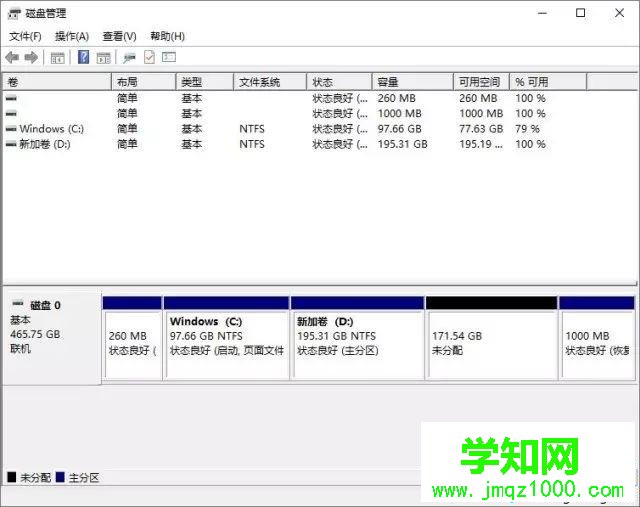Screen dimensions: 640x507
Task: Click the view settings toolbar icon
Action: click(x=169, y=57)
